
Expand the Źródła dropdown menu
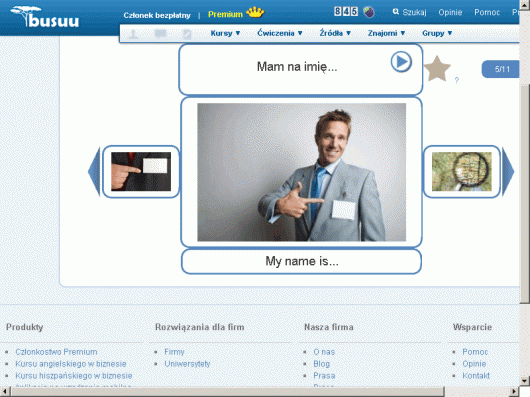point(335,33)
